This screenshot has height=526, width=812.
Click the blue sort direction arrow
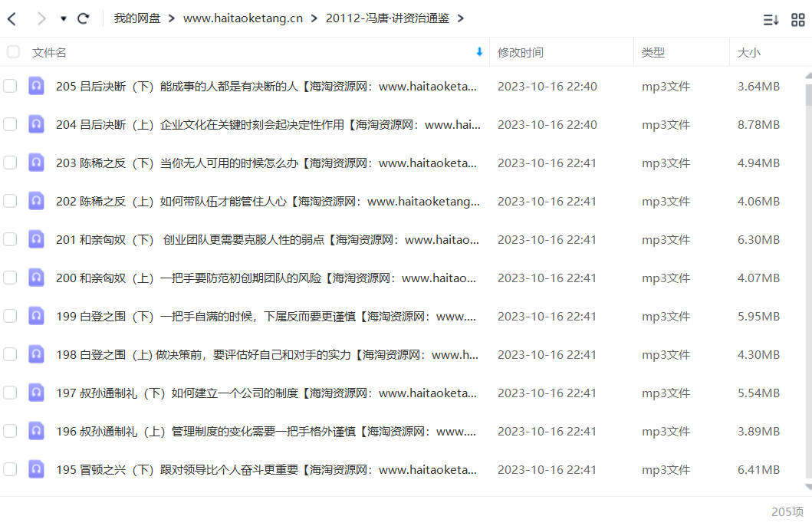[479, 52]
